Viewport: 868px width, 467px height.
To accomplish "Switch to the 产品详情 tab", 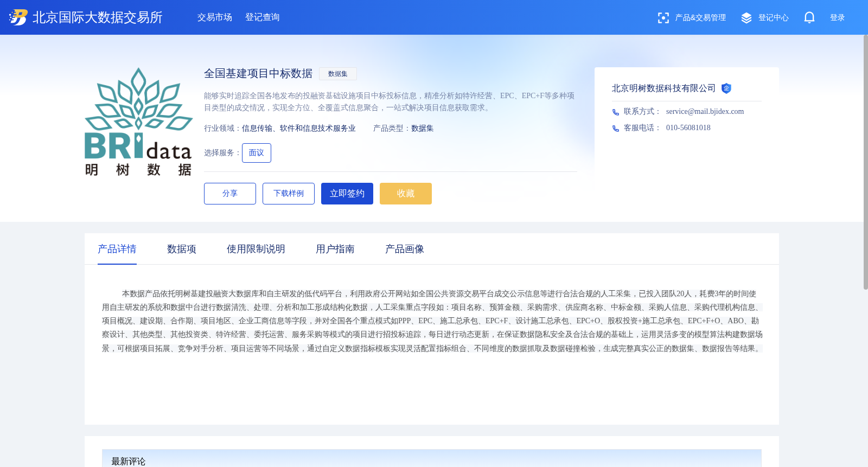I will point(117,249).
